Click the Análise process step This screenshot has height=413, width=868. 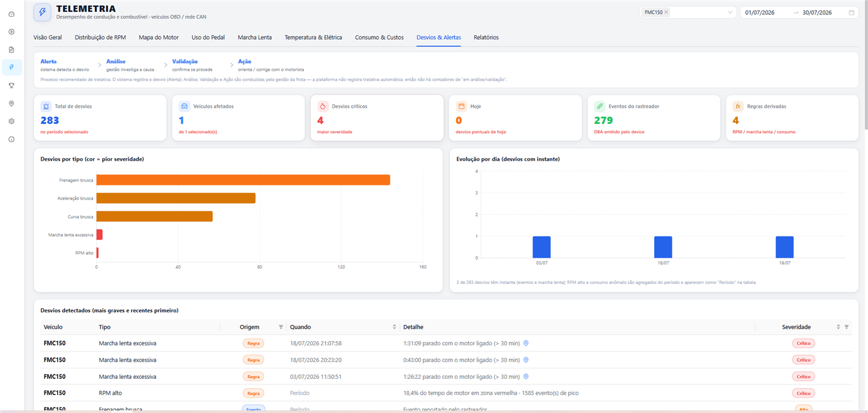tap(130, 65)
